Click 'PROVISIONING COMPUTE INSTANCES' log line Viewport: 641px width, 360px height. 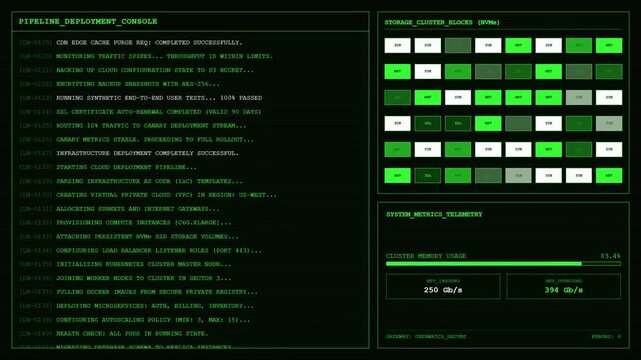click(x=125, y=223)
